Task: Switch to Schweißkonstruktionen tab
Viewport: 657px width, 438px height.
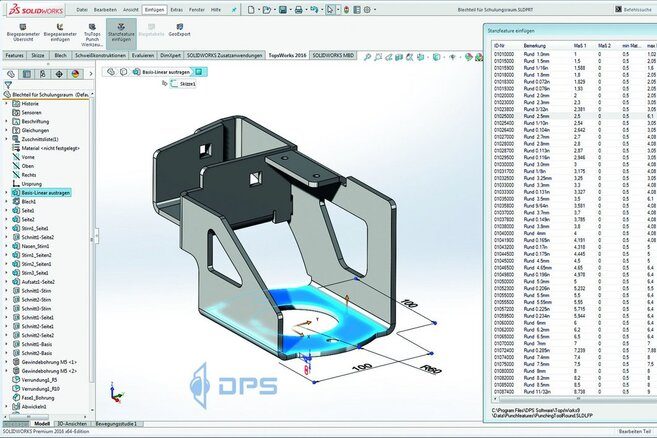Action: (x=100, y=55)
